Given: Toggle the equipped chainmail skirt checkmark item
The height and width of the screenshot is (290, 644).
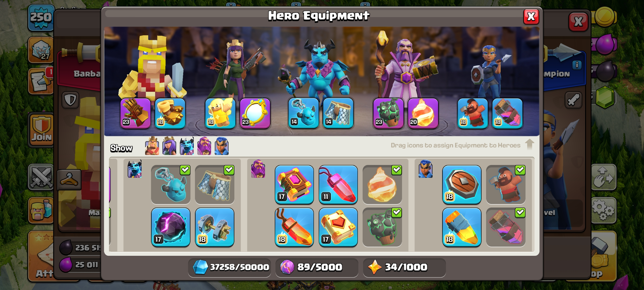Looking at the screenshot, I should tap(214, 184).
